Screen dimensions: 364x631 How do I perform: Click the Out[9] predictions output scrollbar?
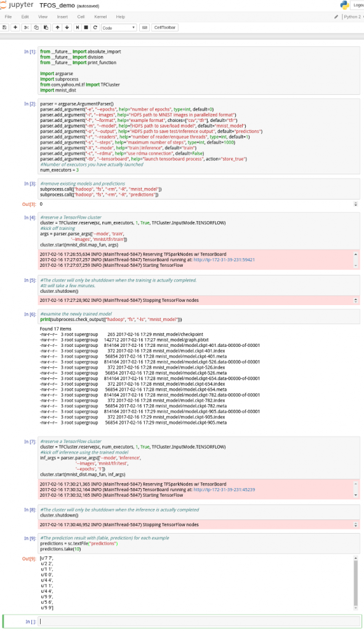(355, 583)
